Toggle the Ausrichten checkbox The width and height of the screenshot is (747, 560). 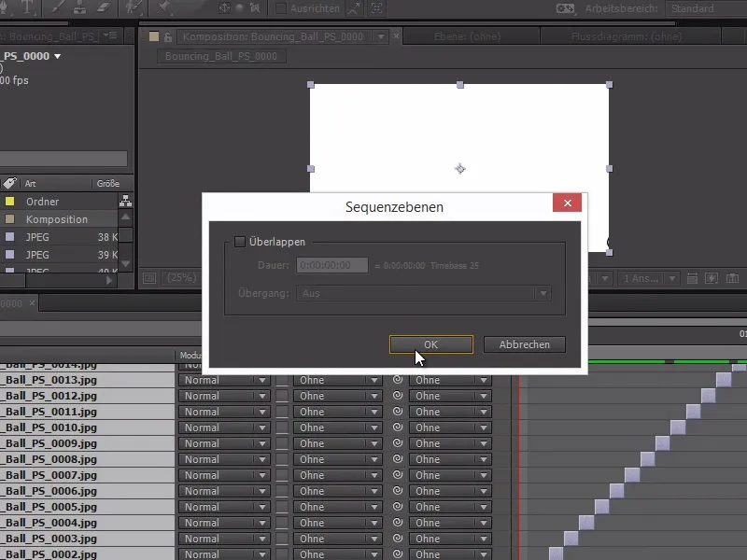[x=281, y=8]
